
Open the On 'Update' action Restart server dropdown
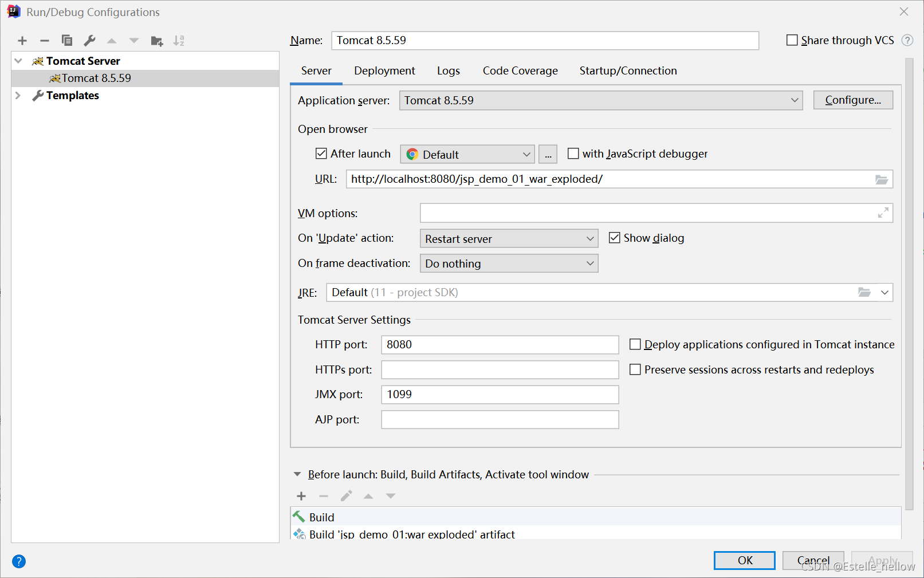tap(509, 239)
